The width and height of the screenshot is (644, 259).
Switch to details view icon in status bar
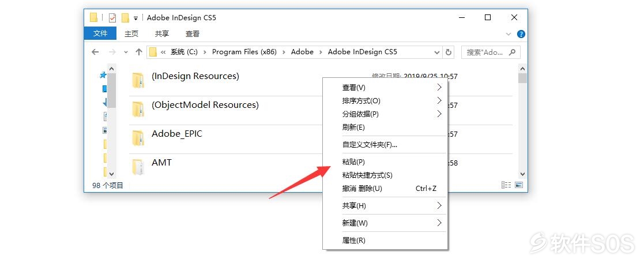coord(506,185)
